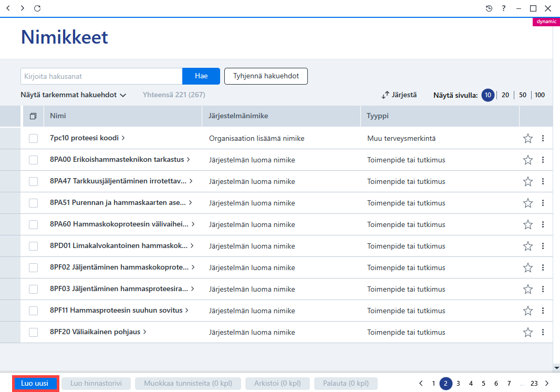This screenshot has width=560, height=392.
Task: Open help question mark icon
Action: click(x=504, y=8)
